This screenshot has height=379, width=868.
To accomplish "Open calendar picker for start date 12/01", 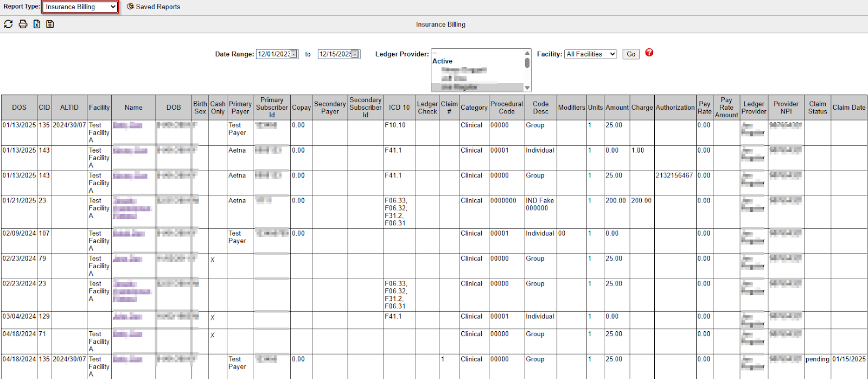I will (x=293, y=54).
